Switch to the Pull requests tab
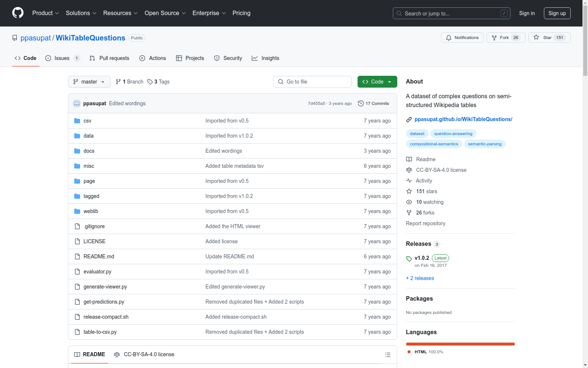 point(110,58)
